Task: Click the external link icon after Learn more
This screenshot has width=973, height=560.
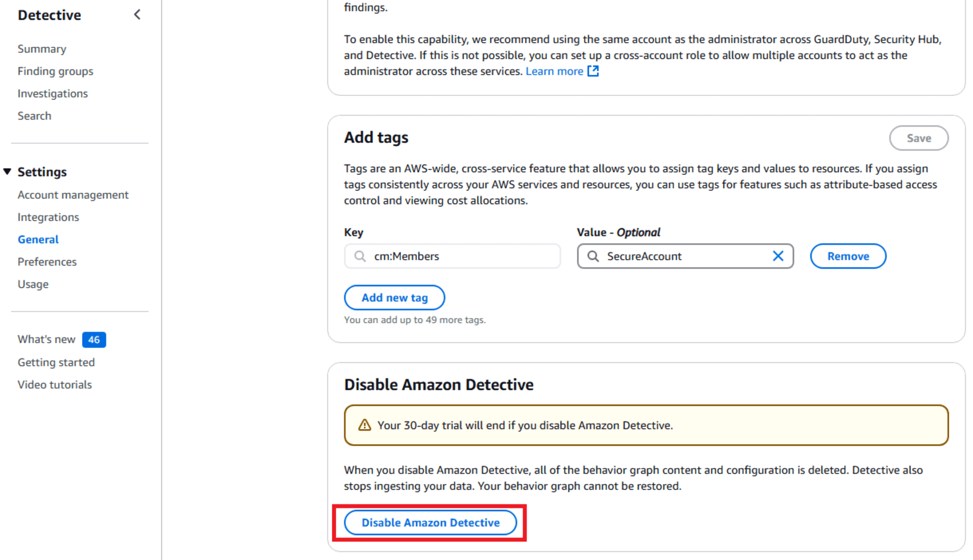Action: click(x=594, y=71)
